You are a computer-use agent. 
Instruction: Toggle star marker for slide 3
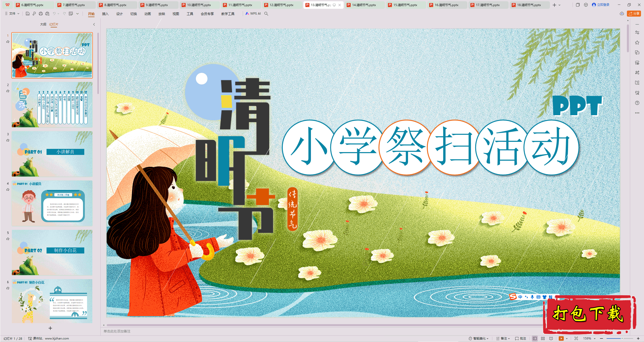pos(8,140)
